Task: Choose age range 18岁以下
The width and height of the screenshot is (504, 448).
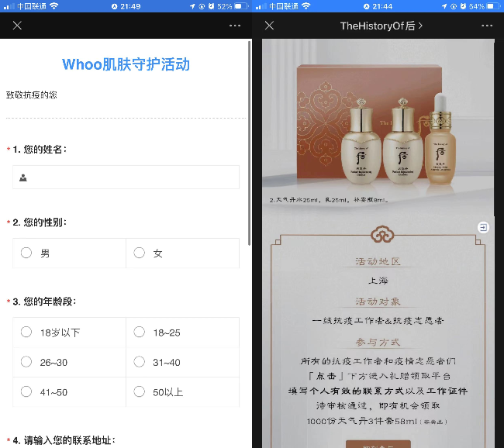Action: [69, 333]
